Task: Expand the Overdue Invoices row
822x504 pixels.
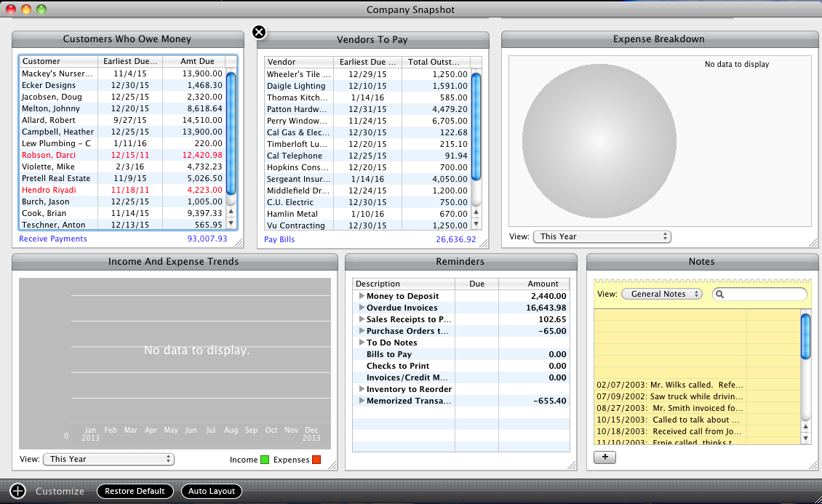Action: point(362,308)
